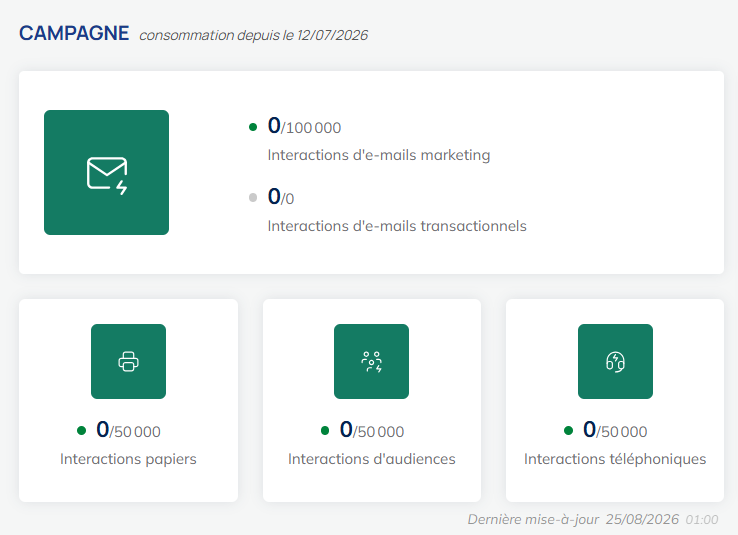Image resolution: width=738 pixels, height=535 pixels.
Task: Click the 'Interactions téléphoniques' label
Action: (615, 459)
